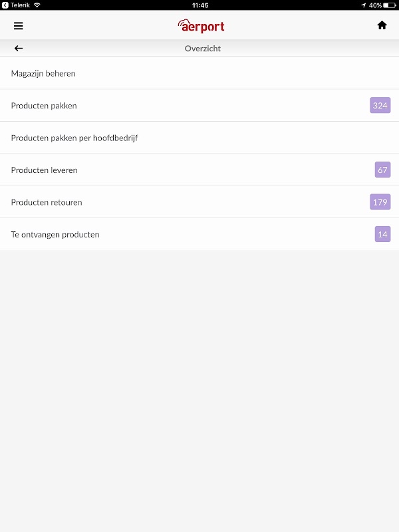The image size is (399, 532).
Task: Open Magazijn beheren
Action: (199, 73)
